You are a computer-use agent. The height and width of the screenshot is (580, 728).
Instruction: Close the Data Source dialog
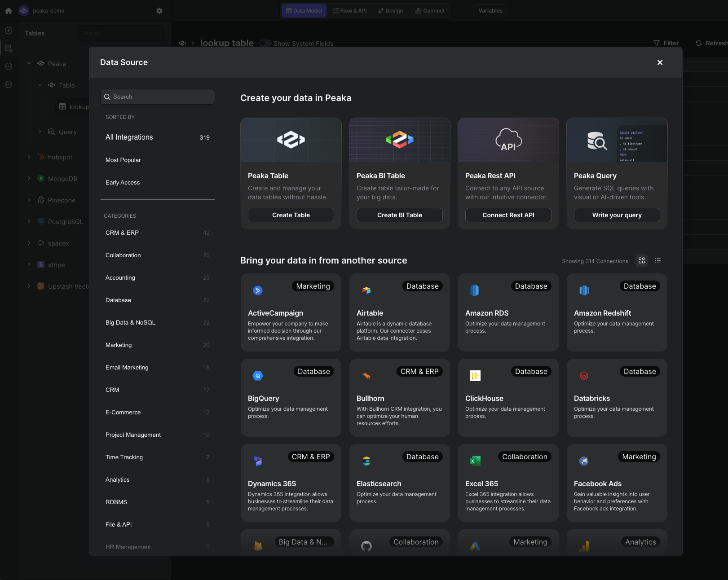660,62
